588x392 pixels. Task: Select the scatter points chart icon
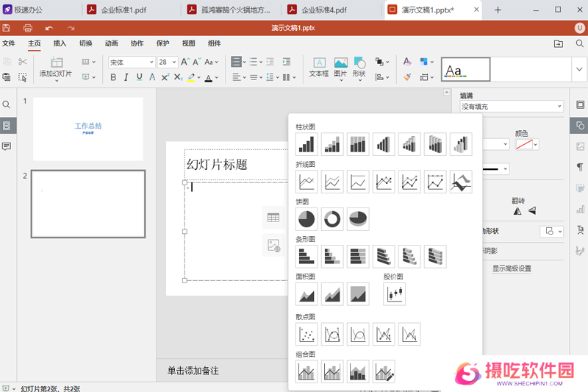pos(306,334)
